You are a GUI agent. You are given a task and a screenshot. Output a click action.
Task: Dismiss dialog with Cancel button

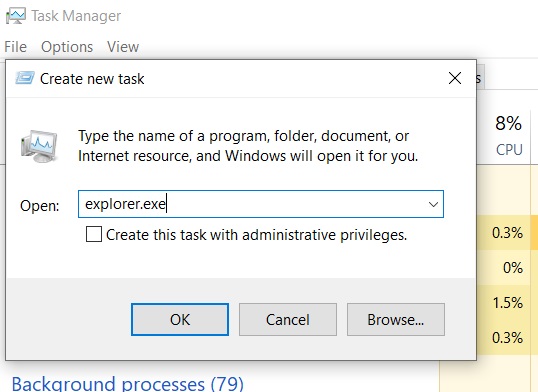tap(288, 320)
